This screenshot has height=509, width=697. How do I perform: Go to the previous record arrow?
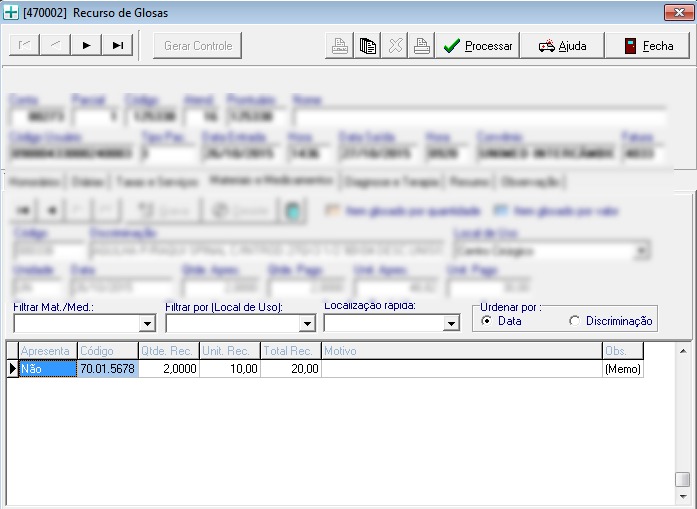point(55,45)
